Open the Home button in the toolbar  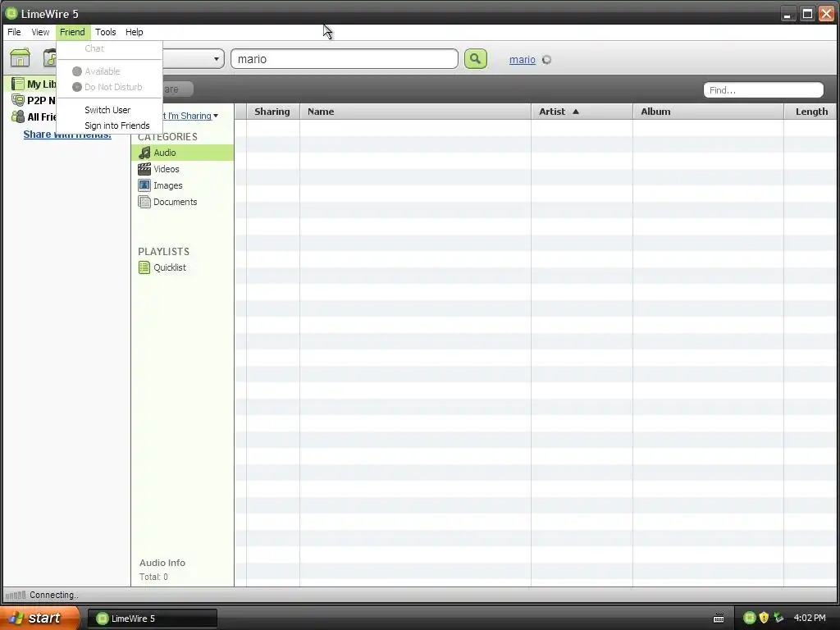coord(20,58)
